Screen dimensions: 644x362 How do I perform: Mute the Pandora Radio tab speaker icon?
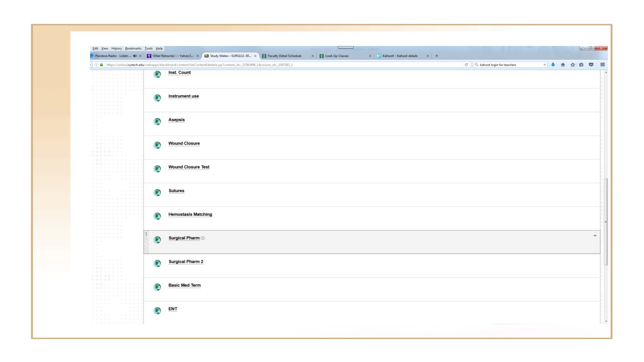pyautogui.click(x=135, y=56)
